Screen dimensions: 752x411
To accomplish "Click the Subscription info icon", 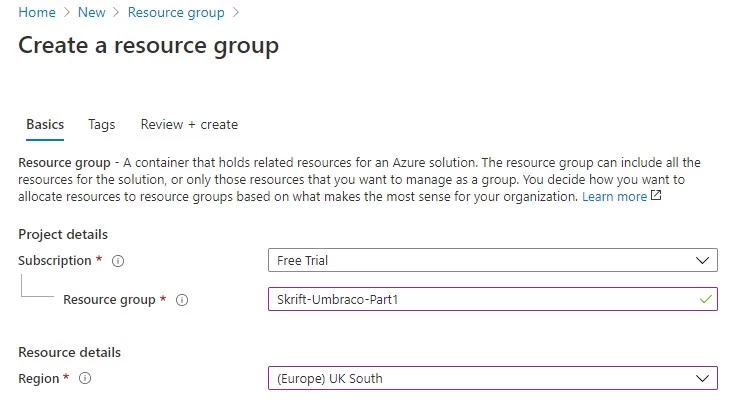I will pyautogui.click(x=118, y=261).
